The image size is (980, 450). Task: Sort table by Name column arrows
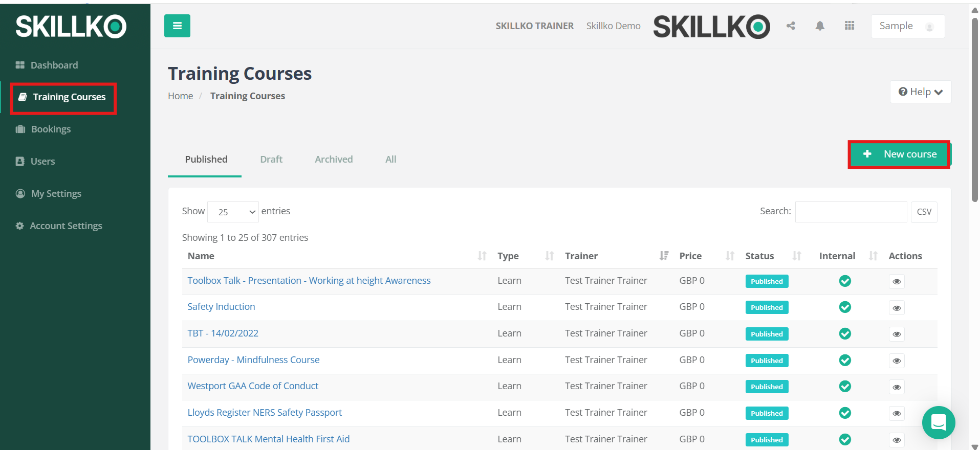click(482, 256)
